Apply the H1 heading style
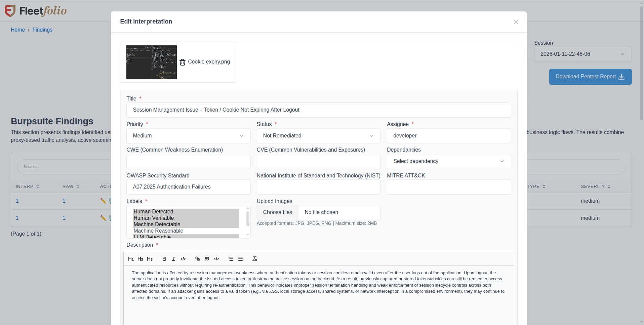This screenshot has height=325, width=644. [131, 259]
